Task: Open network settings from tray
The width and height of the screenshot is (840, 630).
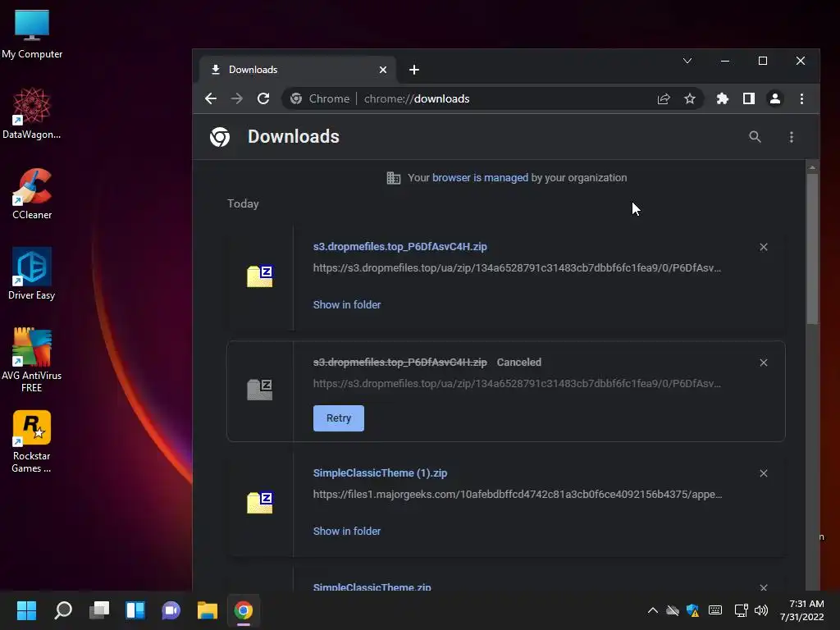Action: pos(742,610)
